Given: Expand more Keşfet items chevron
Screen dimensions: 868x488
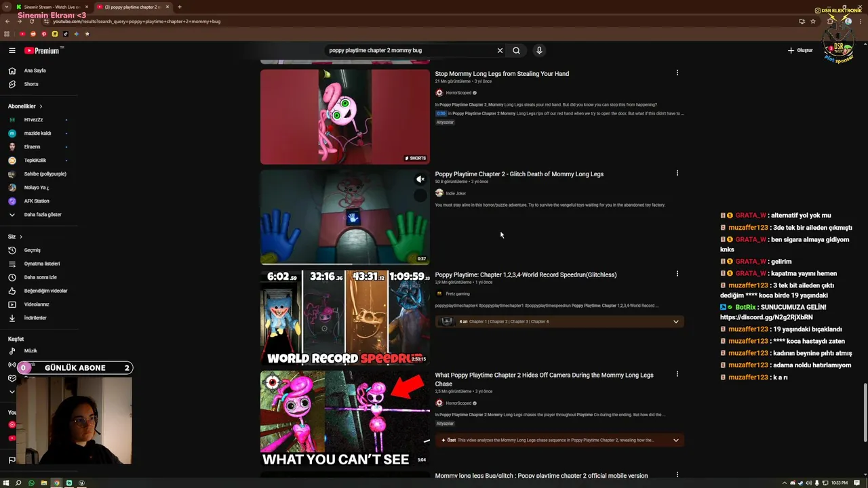Looking at the screenshot, I should click(12, 392).
